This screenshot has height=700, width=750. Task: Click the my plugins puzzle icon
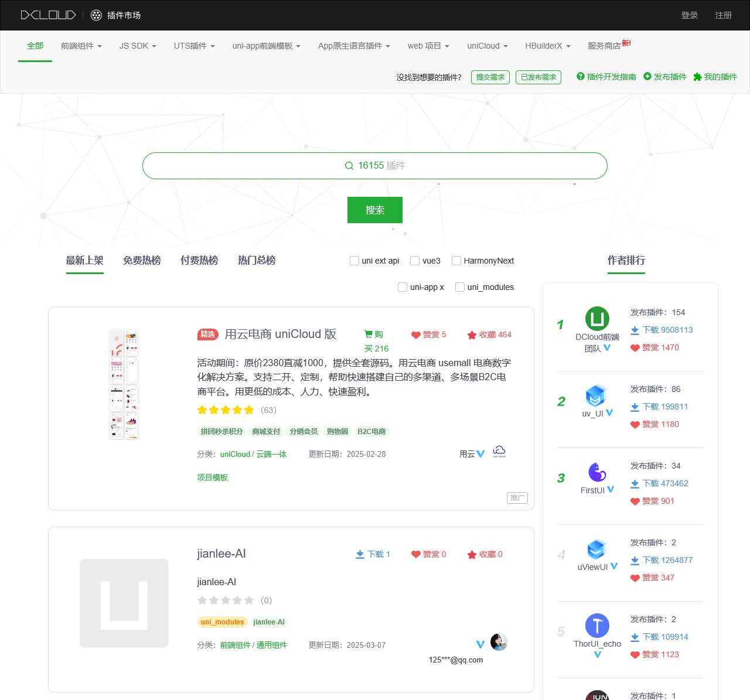(x=697, y=77)
